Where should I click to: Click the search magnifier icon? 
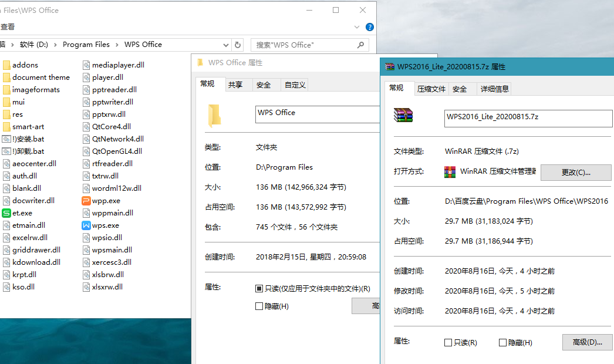coord(360,45)
